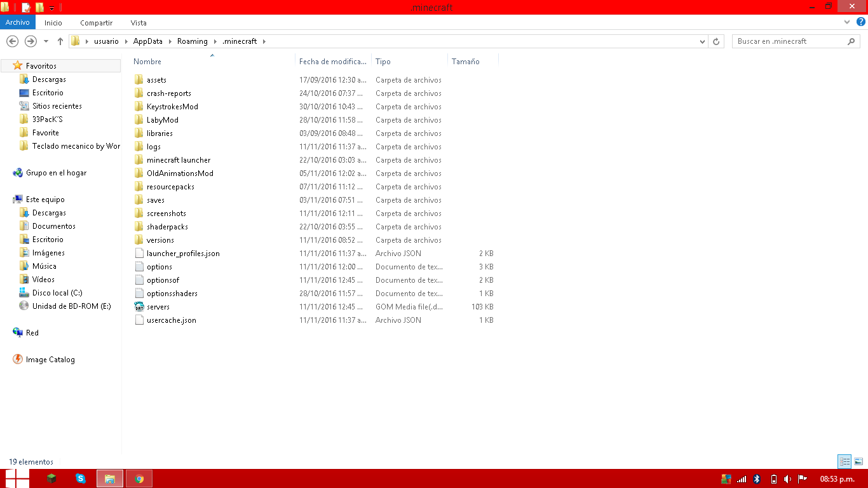Open Minecraft from the taskbar
Image resolution: width=868 pixels, height=488 pixels.
click(51, 478)
